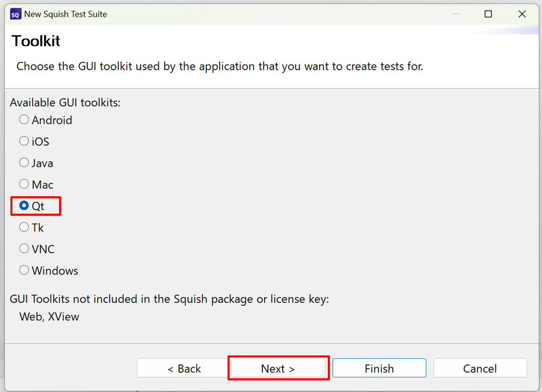Select the Android toolkit radio button

pos(24,120)
